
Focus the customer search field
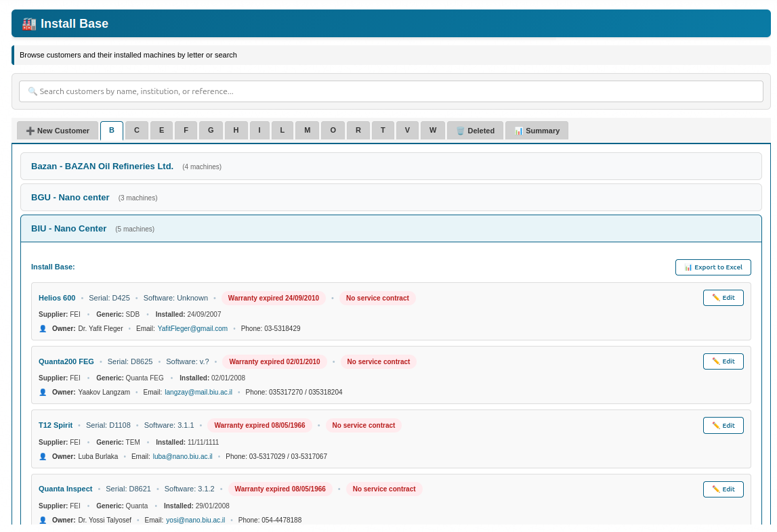(x=391, y=91)
